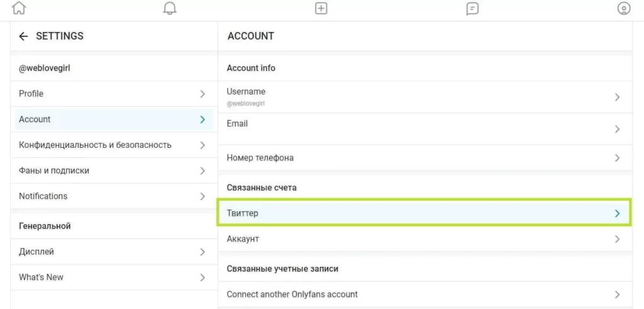Click the SETTINGS header title
Viewport: 644px width, 309px height.
coord(60,36)
